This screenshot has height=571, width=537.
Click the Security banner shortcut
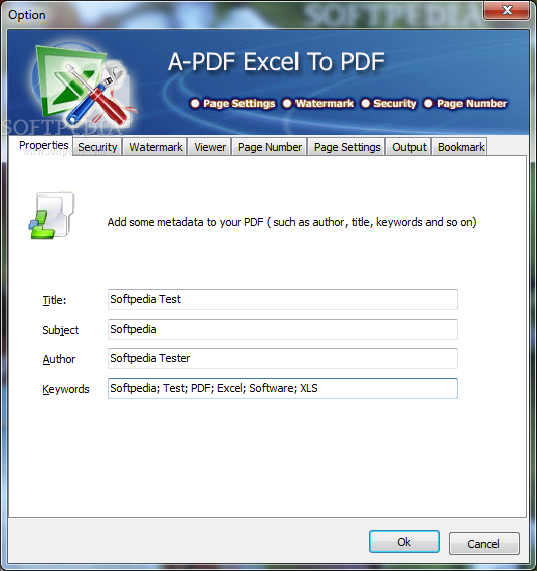(389, 103)
